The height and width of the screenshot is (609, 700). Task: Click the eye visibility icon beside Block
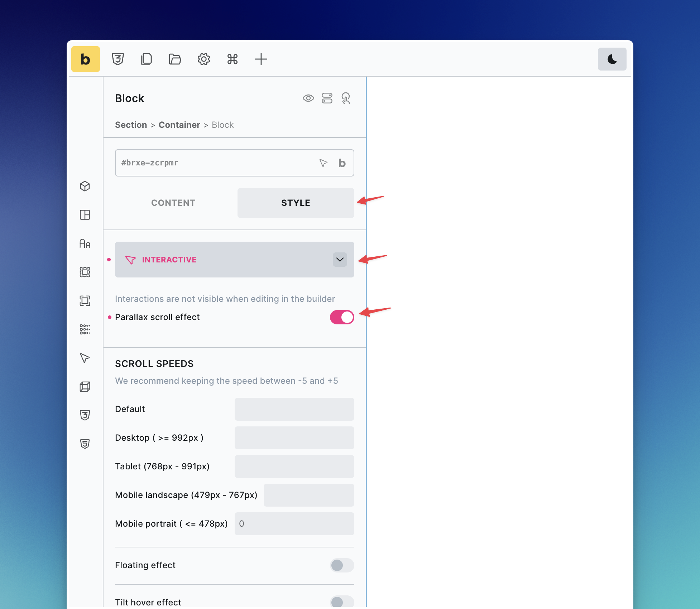(x=308, y=98)
